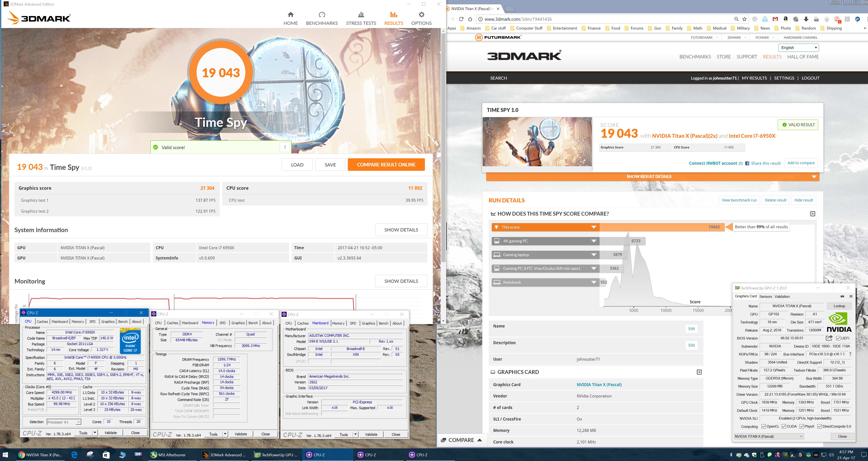Take a GPU-Z screenshot with the camera icon
Image resolution: width=868 pixels, height=461 pixels.
tap(842, 296)
